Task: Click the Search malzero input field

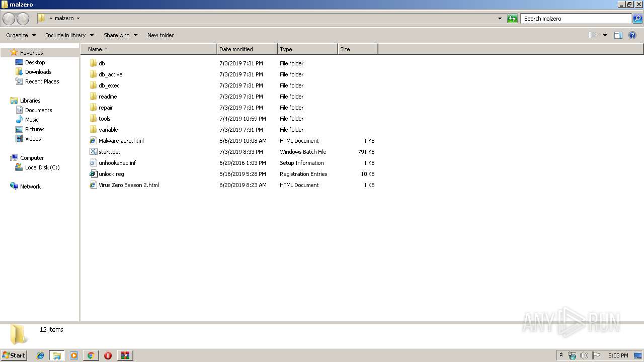Action: coord(576,19)
